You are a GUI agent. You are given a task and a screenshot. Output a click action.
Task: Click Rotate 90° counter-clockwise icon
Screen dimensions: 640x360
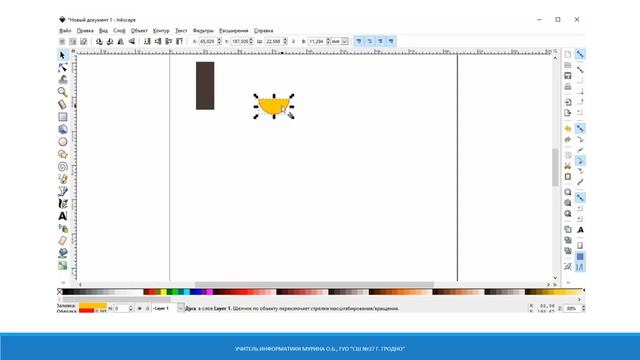[99, 41]
